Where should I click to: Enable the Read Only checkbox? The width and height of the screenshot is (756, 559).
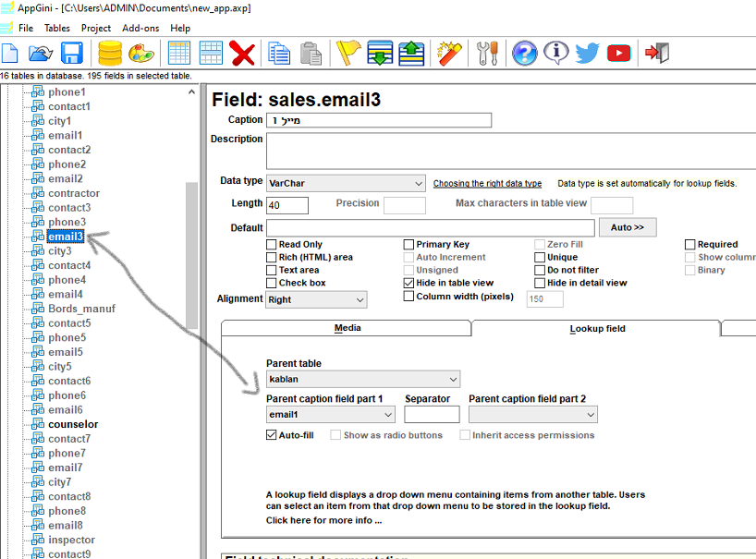coord(272,244)
